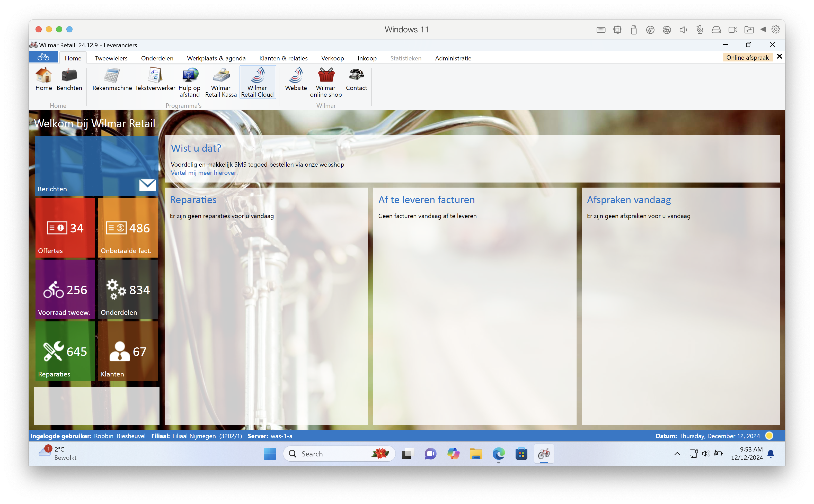
Task: Switch to the Tweewielers ribbon tab
Action: point(111,58)
